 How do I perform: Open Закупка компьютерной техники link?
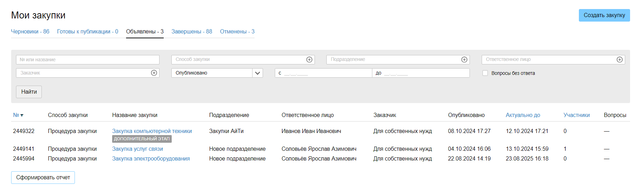click(x=152, y=131)
